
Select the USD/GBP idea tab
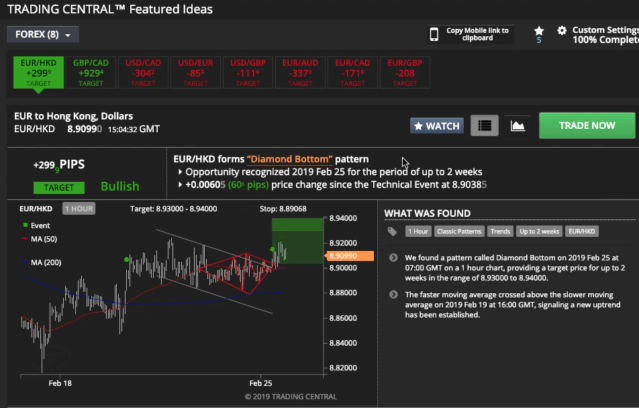point(248,73)
